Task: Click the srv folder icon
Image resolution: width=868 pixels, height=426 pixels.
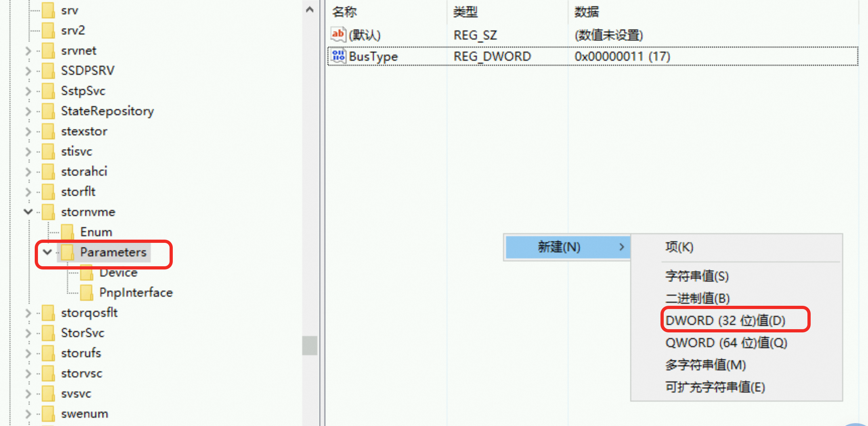Action: coord(48,10)
